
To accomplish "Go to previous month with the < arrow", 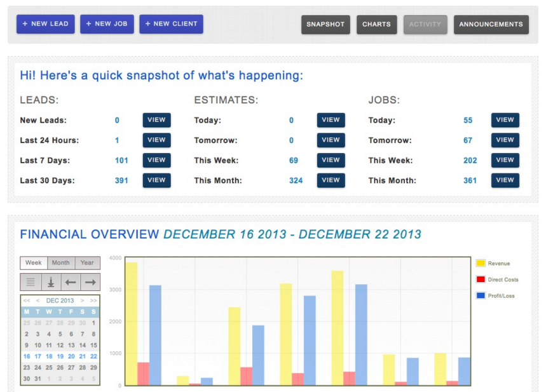I will [38, 301].
